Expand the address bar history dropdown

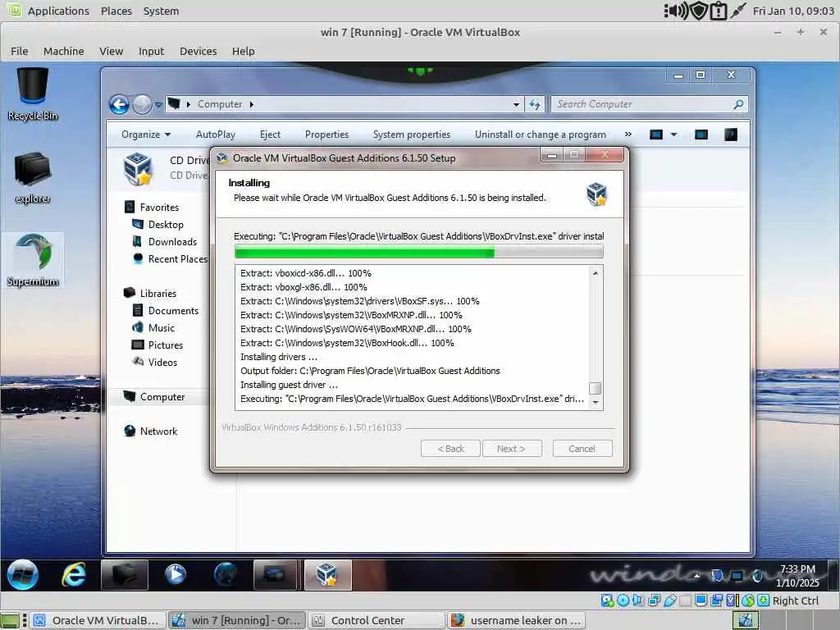[516, 104]
